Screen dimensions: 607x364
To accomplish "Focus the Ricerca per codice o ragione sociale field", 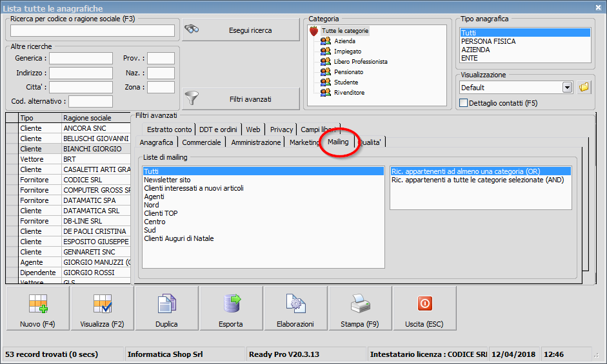I will (x=92, y=30).
